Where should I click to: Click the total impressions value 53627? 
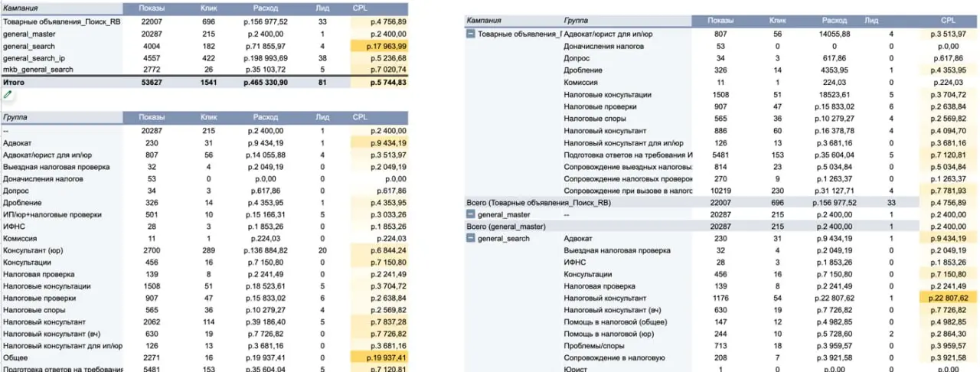(152, 82)
